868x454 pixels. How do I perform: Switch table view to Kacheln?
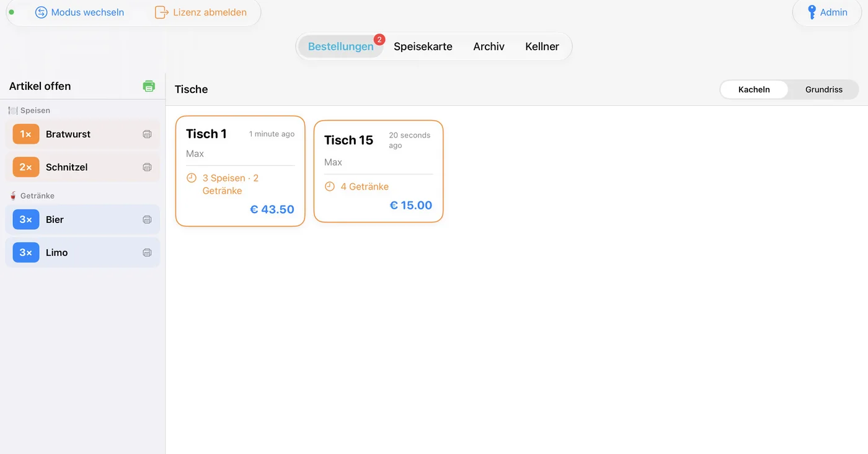point(754,90)
